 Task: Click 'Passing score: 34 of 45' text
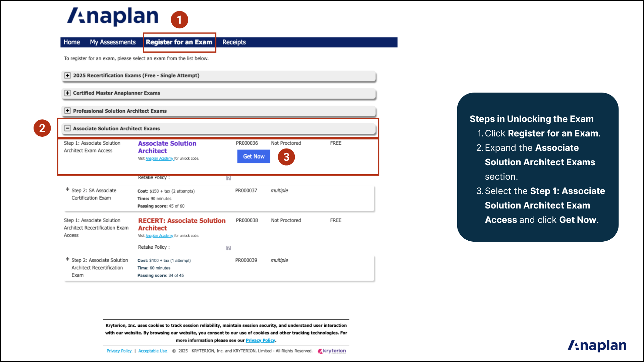tap(161, 276)
